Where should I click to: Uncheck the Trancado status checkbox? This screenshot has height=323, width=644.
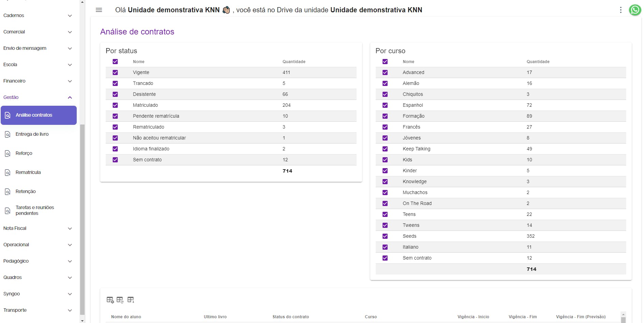115,83
